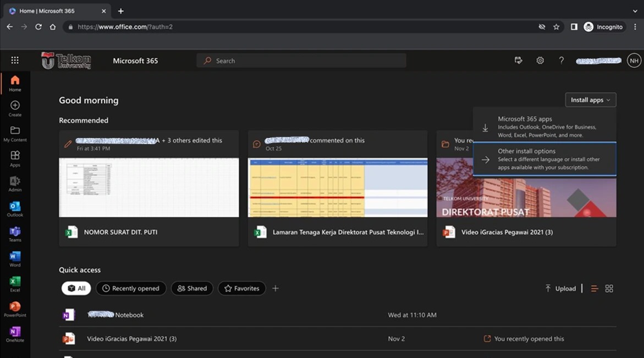Screen dimensions: 644x358
Task: Open Video iGracias Pegawai 2021 list row
Action: click(x=338, y=339)
